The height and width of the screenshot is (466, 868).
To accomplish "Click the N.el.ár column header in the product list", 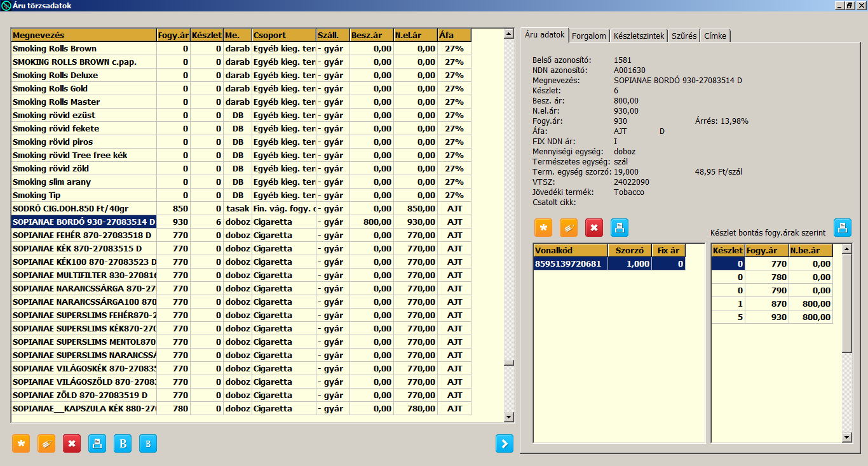I will click(416, 36).
